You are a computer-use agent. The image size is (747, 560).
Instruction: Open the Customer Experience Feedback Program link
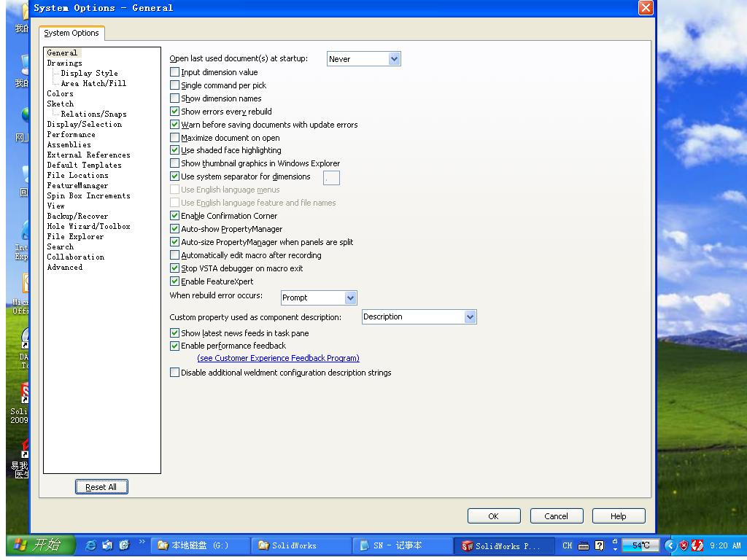[x=279, y=358]
